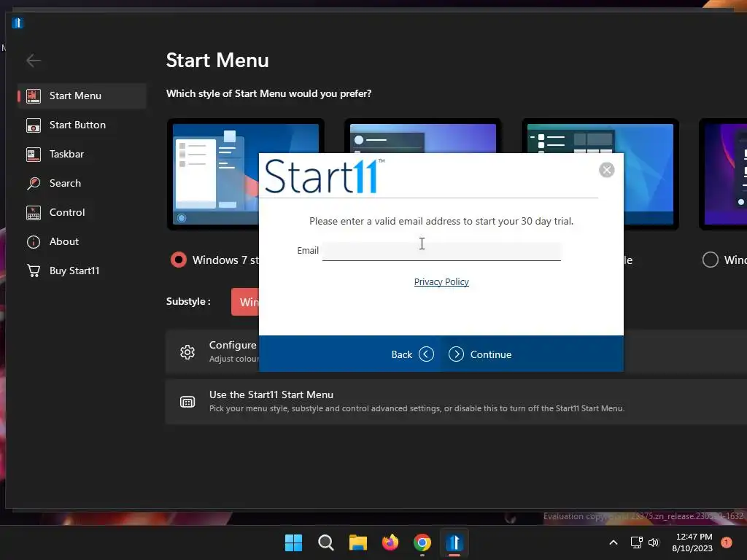Click the volume speaker tray icon
Screen dimensions: 747x560
click(x=654, y=542)
